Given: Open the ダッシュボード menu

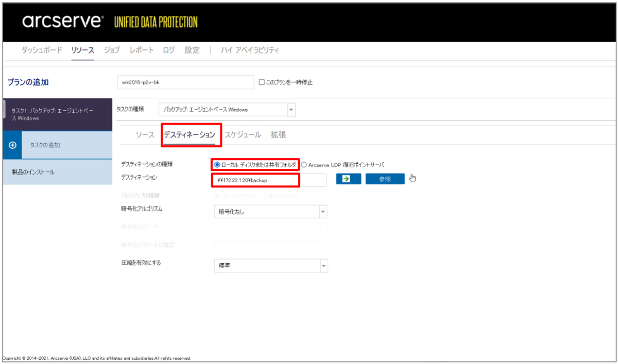Looking at the screenshot, I should [x=42, y=50].
